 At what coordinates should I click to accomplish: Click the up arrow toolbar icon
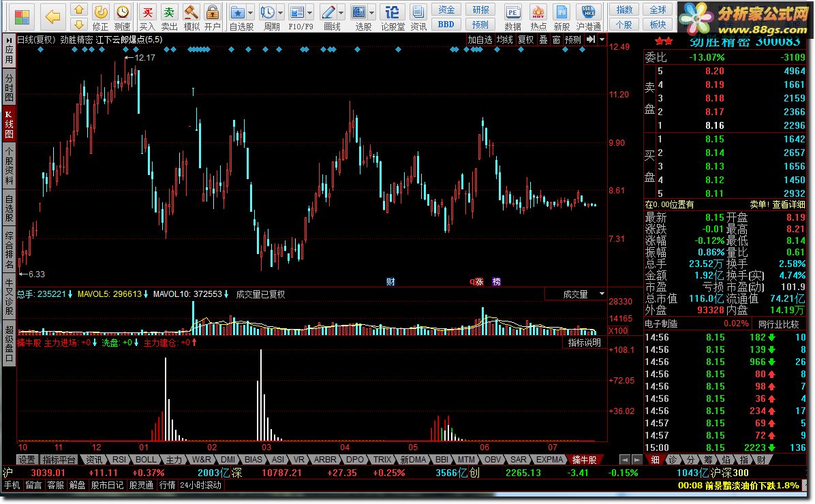point(78,10)
